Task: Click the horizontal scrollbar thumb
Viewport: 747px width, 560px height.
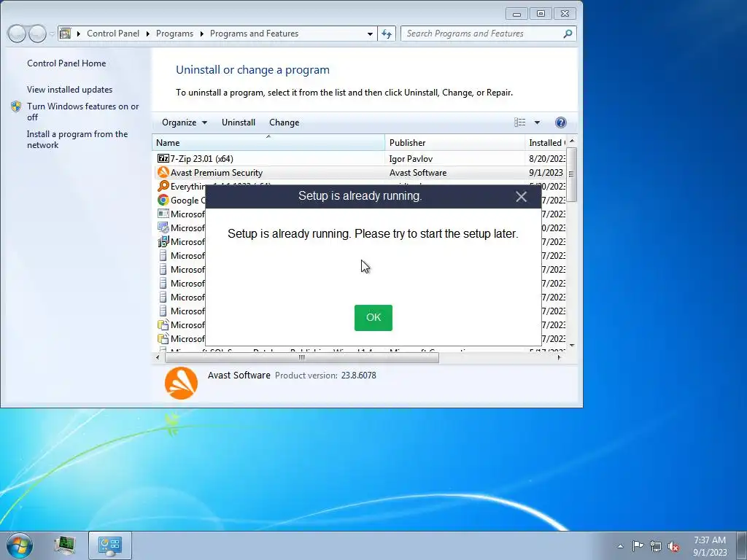Action: click(x=301, y=357)
